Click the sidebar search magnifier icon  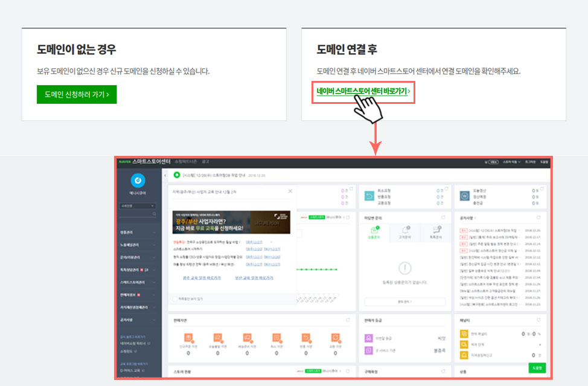(x=154, y=214)
